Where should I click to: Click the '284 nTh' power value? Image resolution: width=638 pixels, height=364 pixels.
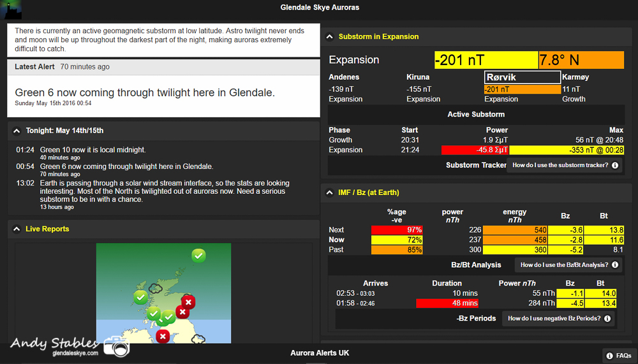542,303
